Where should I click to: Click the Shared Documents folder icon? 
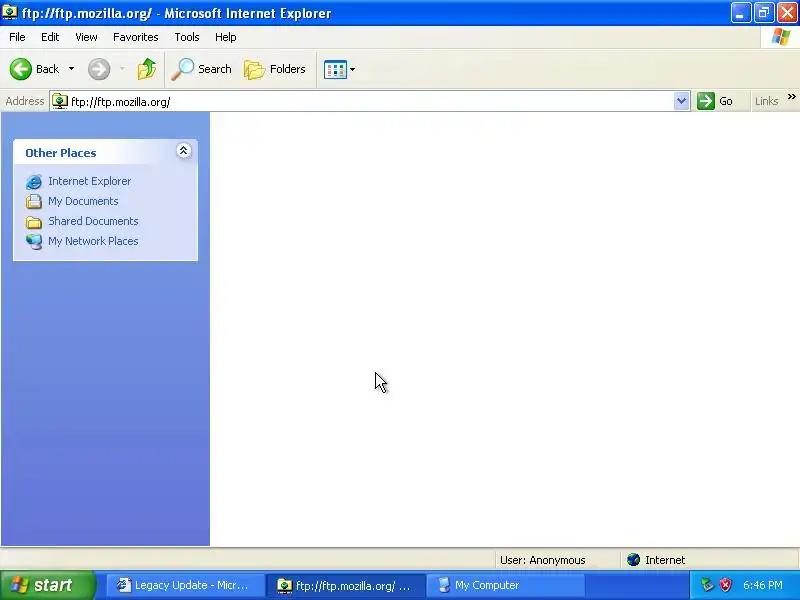(34, 222)
